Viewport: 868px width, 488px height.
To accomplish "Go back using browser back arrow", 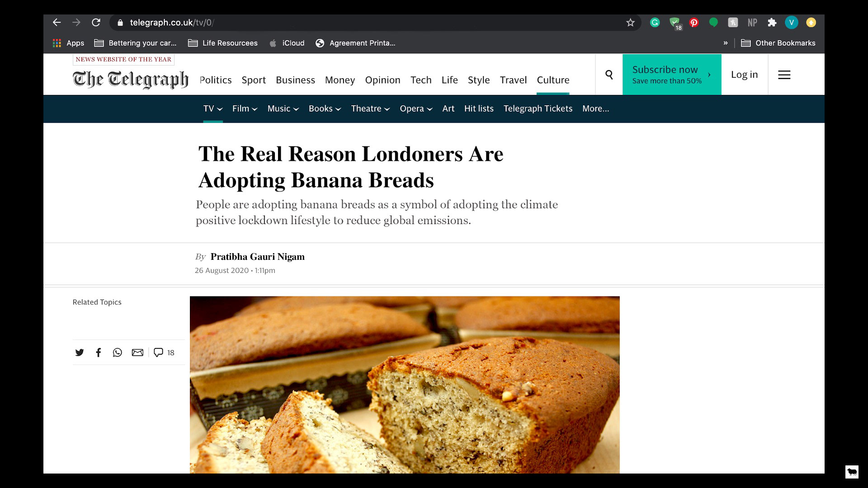I will coord(57,22).
